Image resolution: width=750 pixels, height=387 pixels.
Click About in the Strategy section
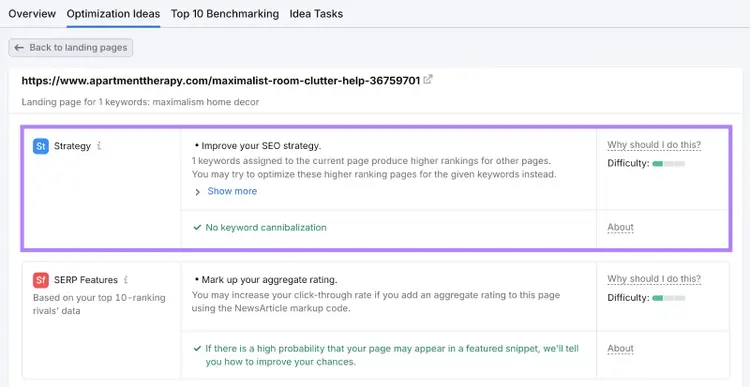[620, 227]
